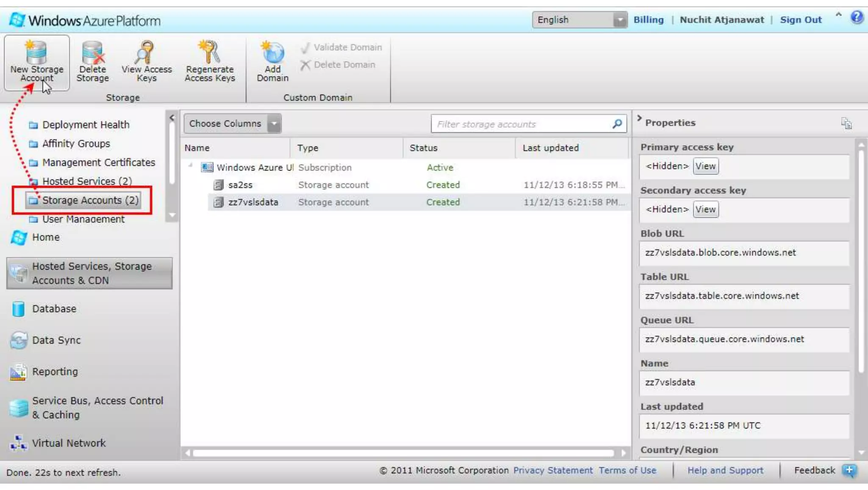View the primary access key
This screenshot has height=490, width=868.
[705, 166]
